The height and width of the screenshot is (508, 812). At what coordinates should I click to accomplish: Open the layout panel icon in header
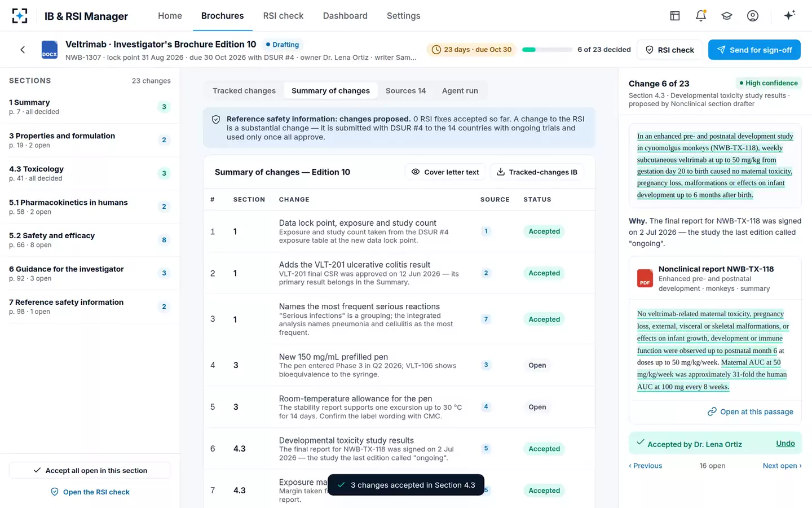(x=675, y=16)
